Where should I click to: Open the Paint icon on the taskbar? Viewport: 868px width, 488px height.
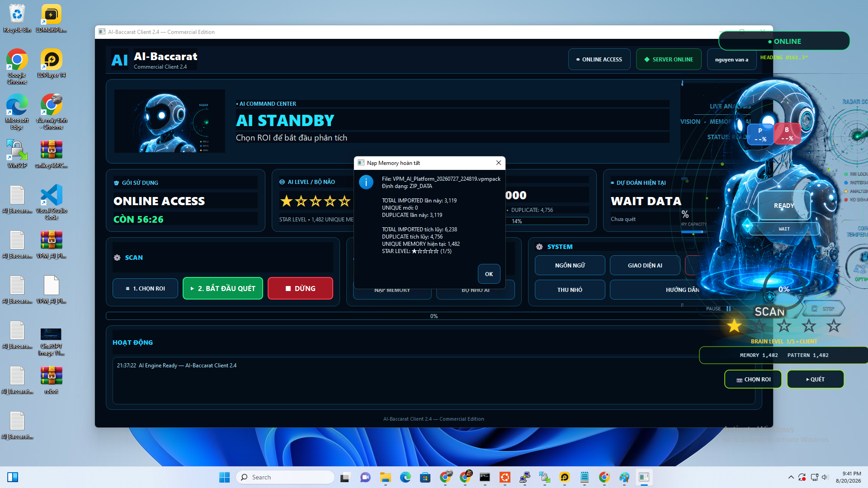pyautogui.click(x=624, y=477)
